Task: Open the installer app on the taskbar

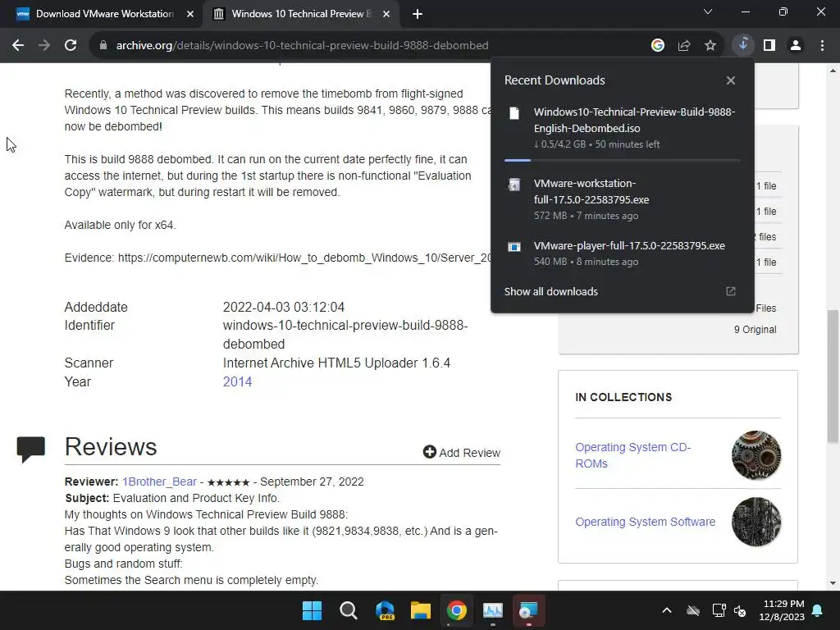Action: pos(529,610)
